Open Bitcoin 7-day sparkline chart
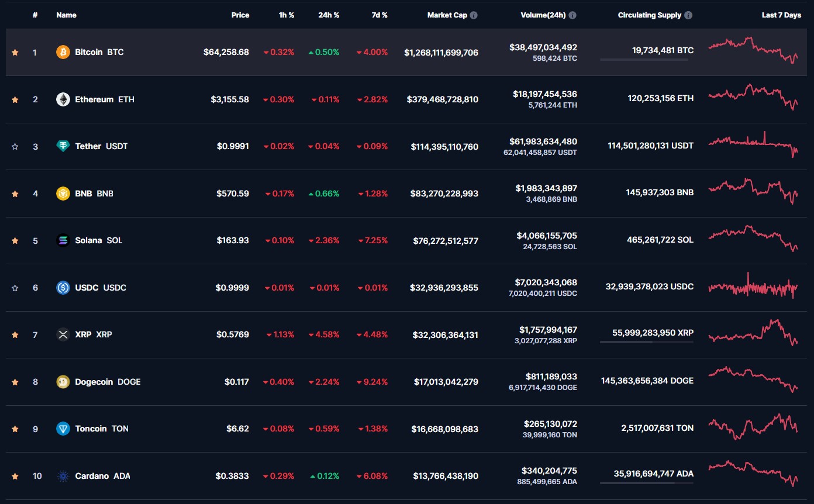 [753, 50]
